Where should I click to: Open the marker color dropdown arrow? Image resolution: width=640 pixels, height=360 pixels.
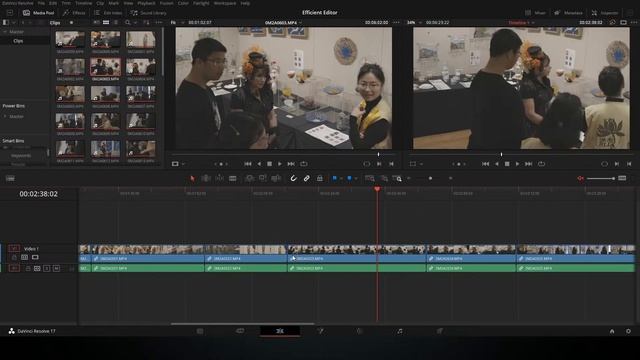click(x=356, y=178)
